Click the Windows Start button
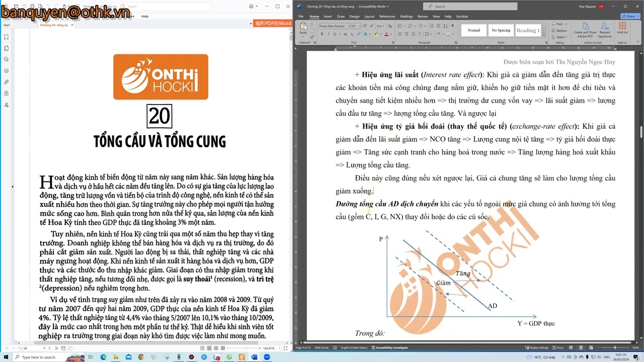The height and width of the screenshot is (362, 644). tap(6, 357)
